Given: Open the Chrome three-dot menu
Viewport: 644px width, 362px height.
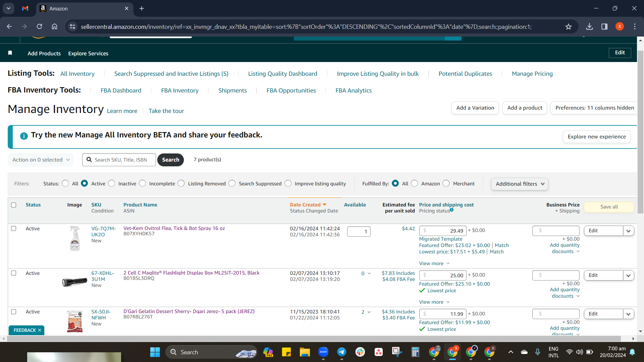Looking at the screenshot, I should pyautogui.click(x=635, y=26).
